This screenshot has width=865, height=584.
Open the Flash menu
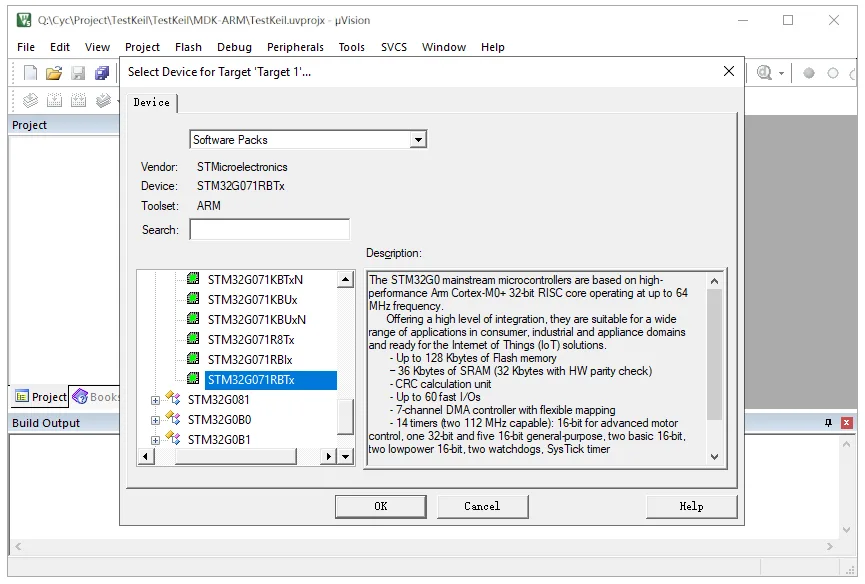(x=188, y=47)
